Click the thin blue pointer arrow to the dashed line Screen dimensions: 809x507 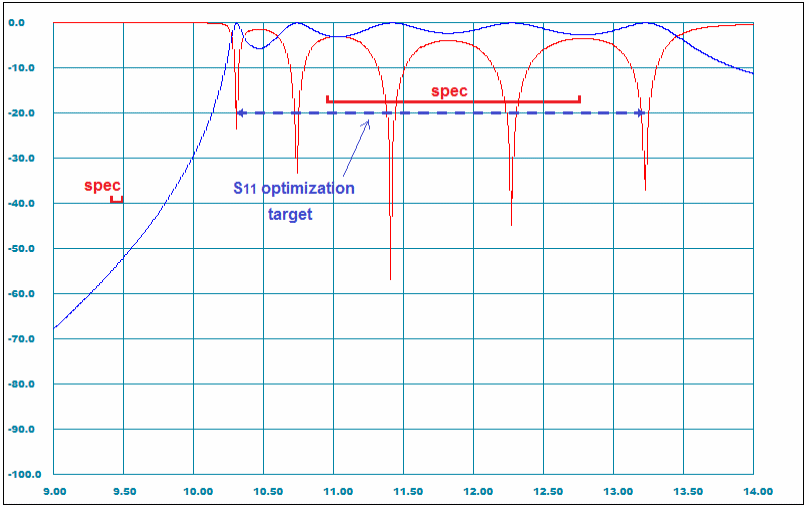356,148
